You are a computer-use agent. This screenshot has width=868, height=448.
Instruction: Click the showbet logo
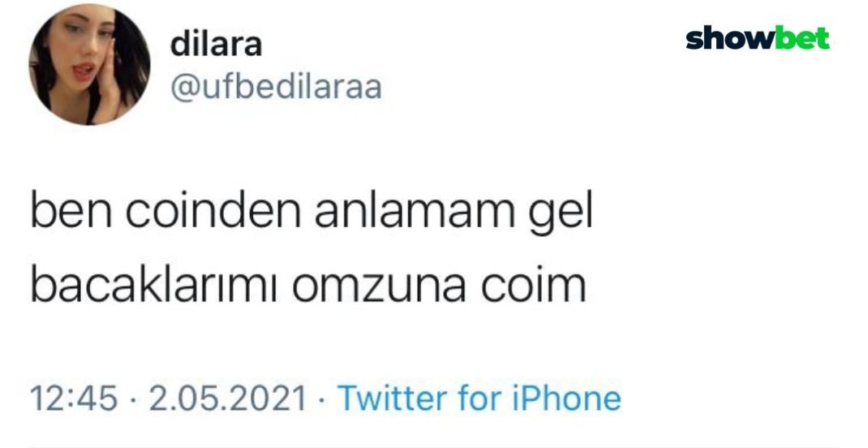pos(758,37)
